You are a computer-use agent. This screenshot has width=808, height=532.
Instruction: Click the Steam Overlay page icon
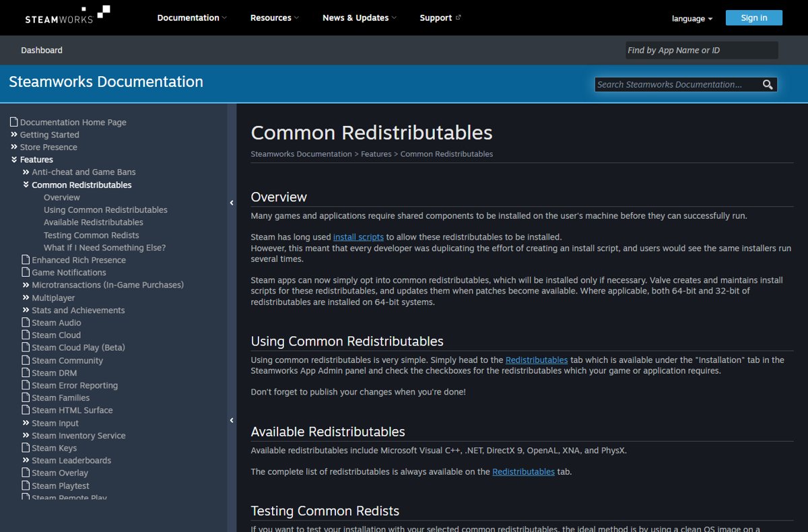click(26, 473)
